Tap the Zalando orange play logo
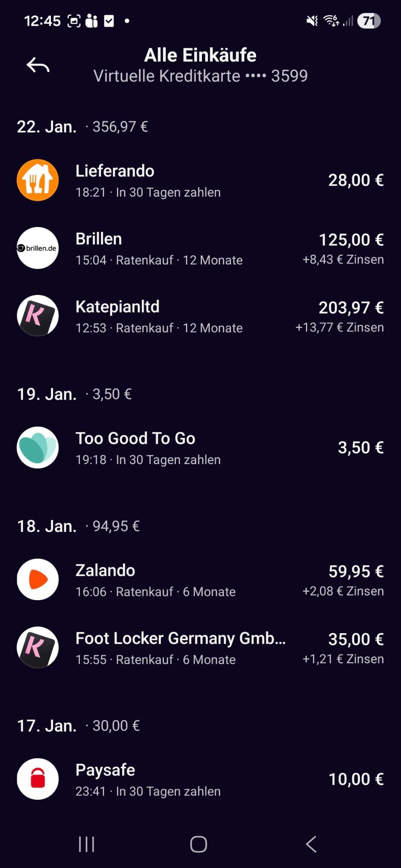The width and height of the screenshot is (401, 868). [x=38, y=579]
